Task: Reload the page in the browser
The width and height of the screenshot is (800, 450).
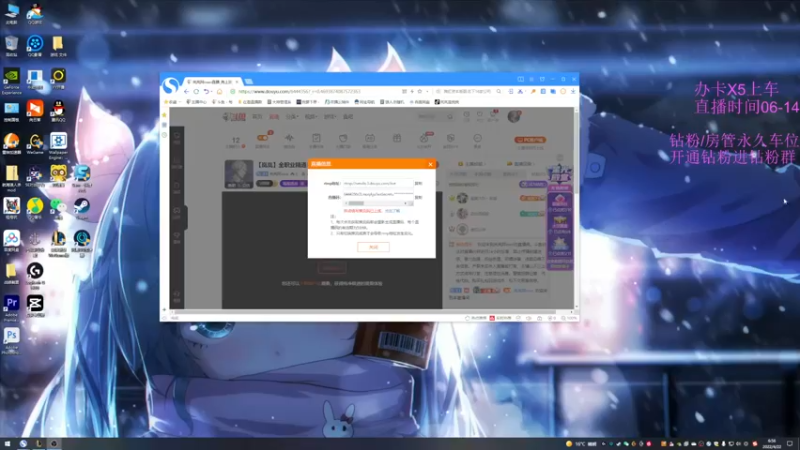Action: tap(196, 91)
